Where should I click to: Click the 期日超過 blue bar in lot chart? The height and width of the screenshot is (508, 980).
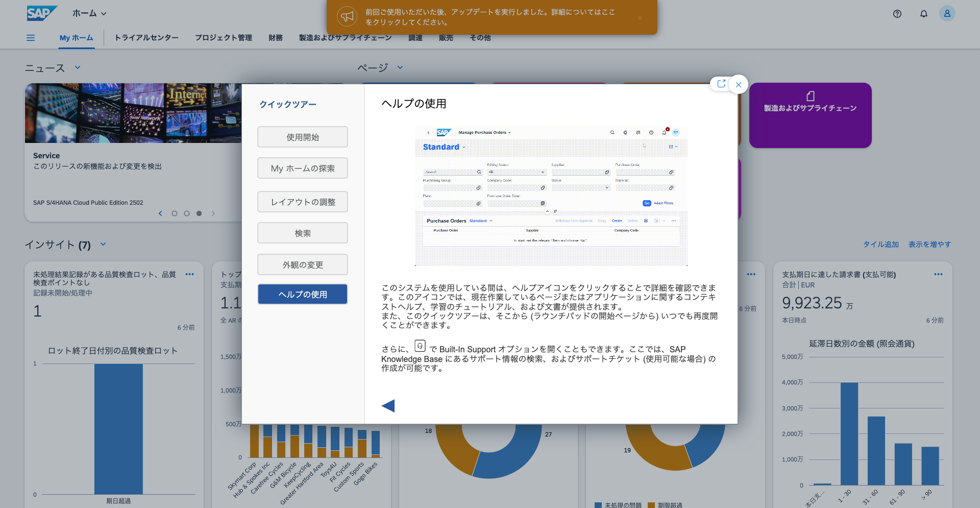click(118, 429)
